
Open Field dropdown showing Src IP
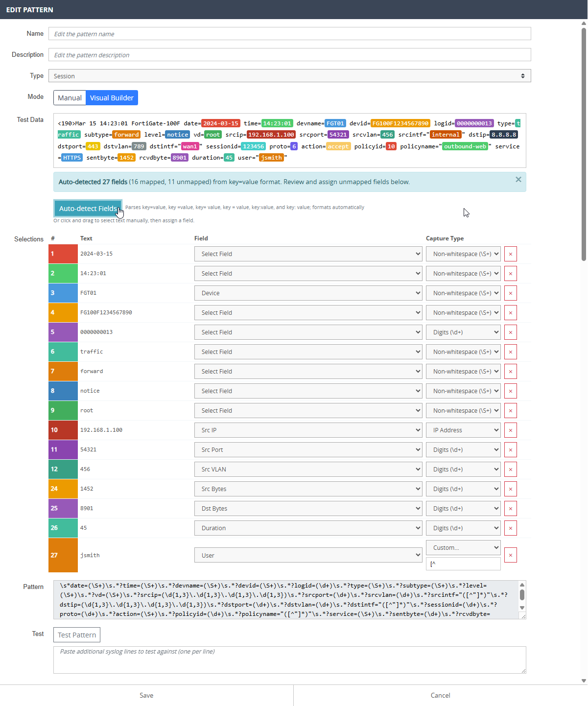click(308, 430)
